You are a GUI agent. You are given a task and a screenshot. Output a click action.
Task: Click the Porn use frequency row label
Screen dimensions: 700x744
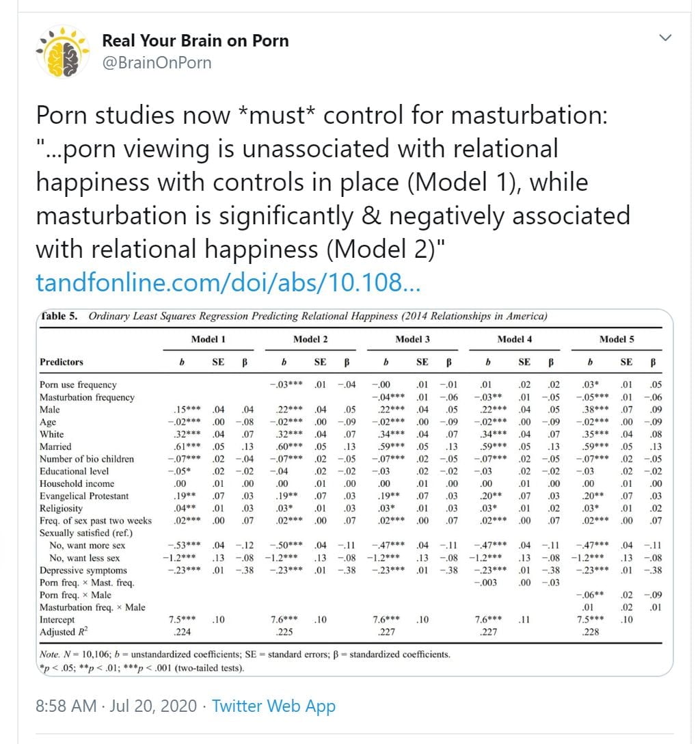pos(78,385)
